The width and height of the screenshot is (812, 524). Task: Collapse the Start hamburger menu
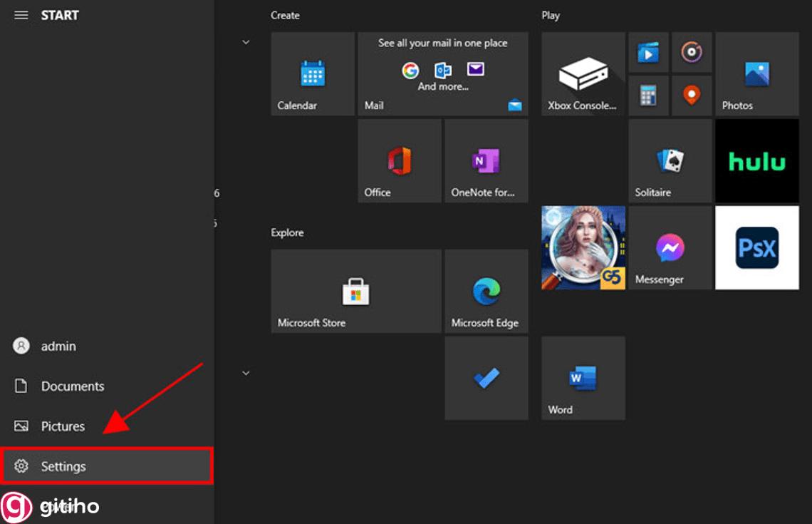(21, 15)
